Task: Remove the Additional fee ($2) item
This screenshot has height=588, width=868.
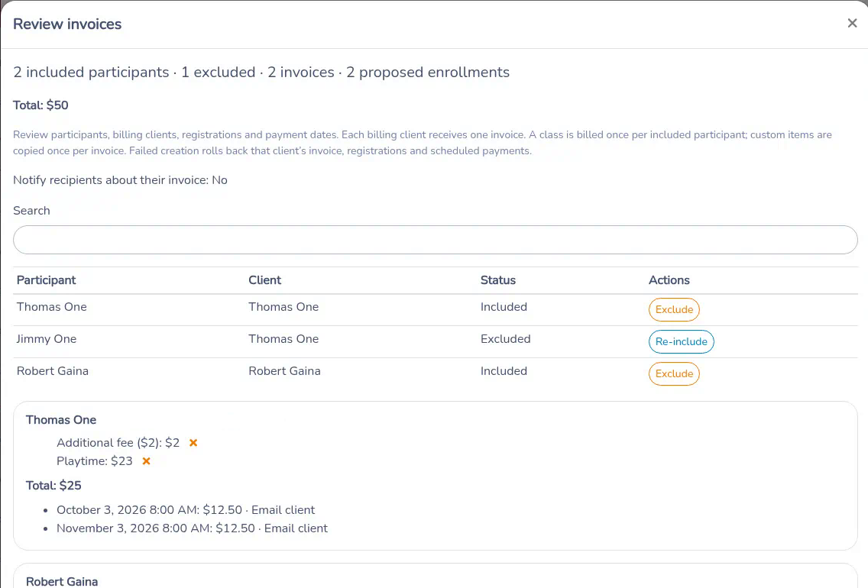Action: (x=193, y=442)
